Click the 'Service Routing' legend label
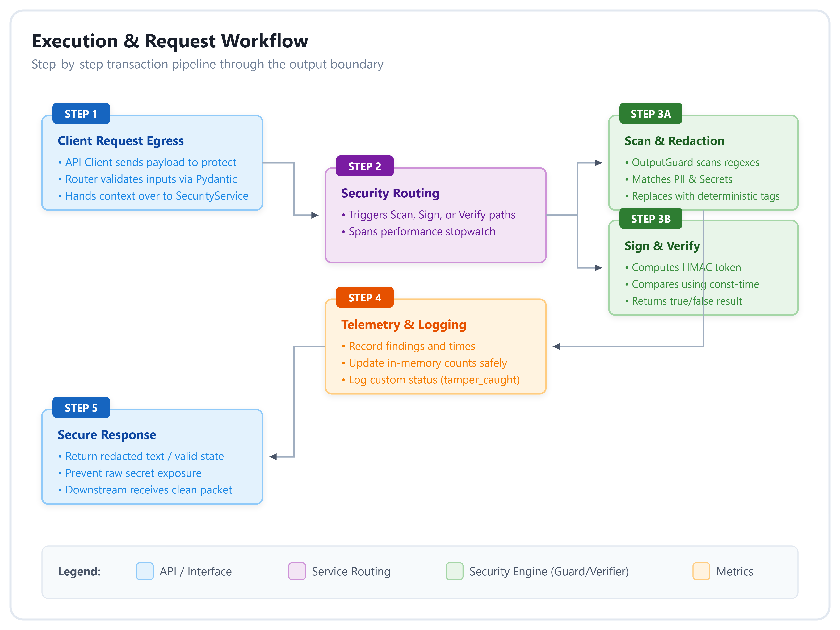Screen dimensions: 840x630 [x=351, y=572]
